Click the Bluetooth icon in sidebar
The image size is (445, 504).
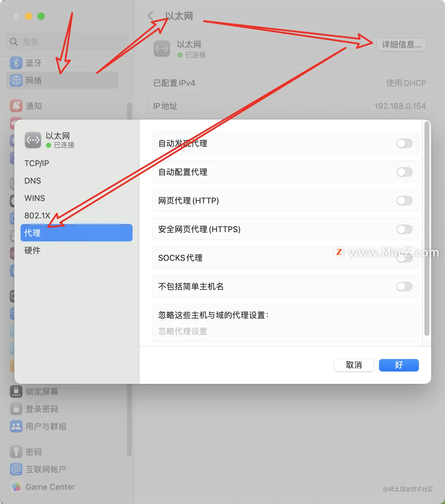(x=16, y=63)
